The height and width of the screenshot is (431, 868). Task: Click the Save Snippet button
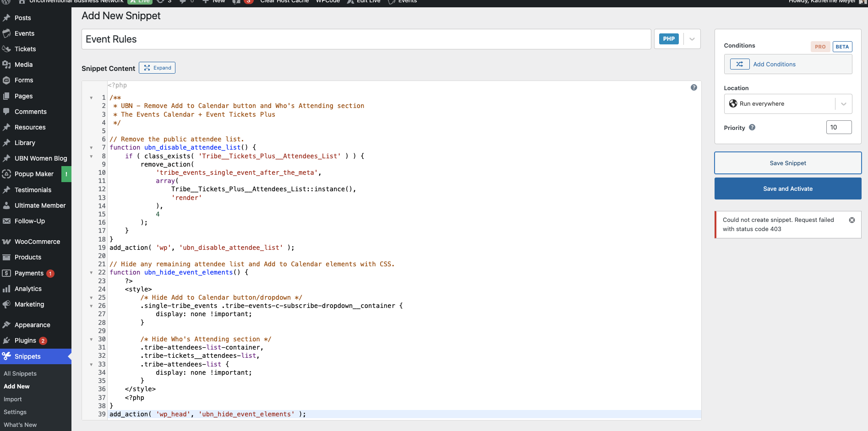point(787,163)
